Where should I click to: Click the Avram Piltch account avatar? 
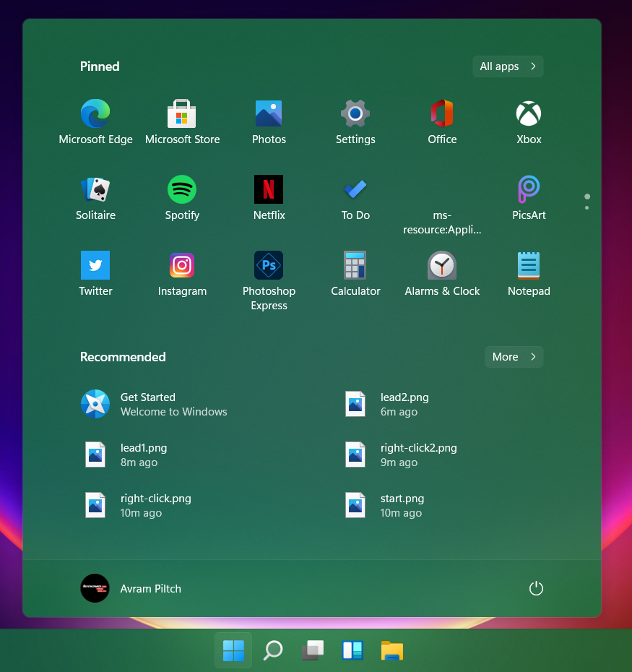(x=95, y=588)
